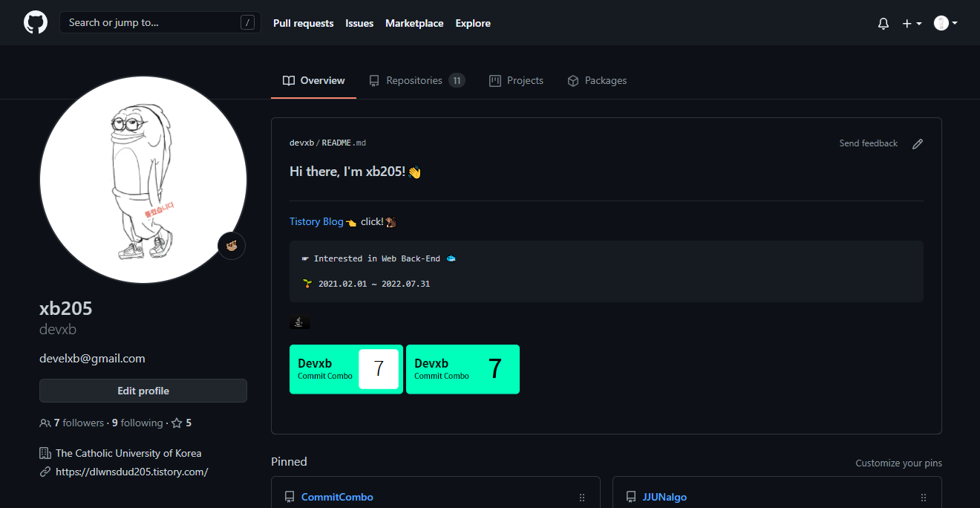980x508 pixels.
Task: Click the develxb@gmail.com email text
Action: pos(92,358)
